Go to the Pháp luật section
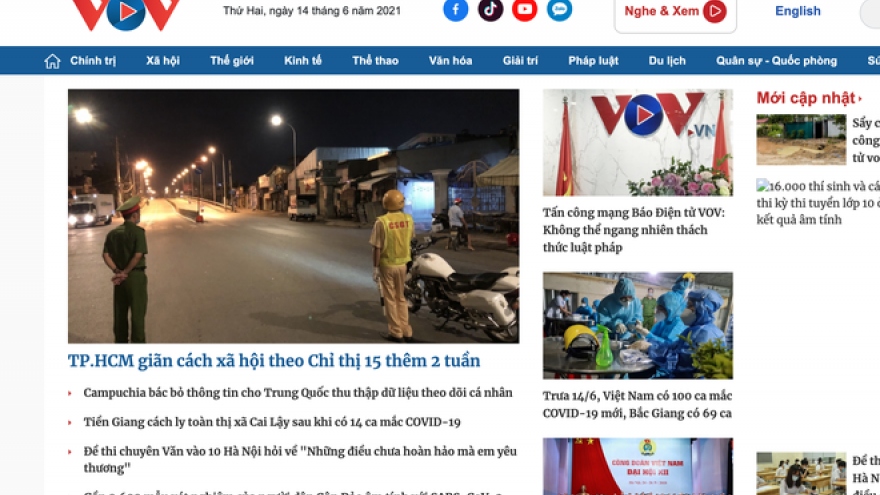Screen dimensions: 880x495 tap(593, 61)
